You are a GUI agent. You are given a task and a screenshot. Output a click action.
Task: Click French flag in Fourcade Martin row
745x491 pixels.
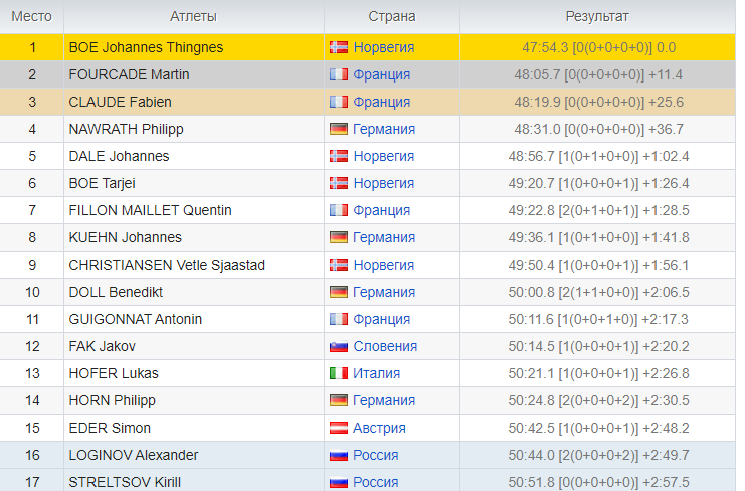(338, 74)
